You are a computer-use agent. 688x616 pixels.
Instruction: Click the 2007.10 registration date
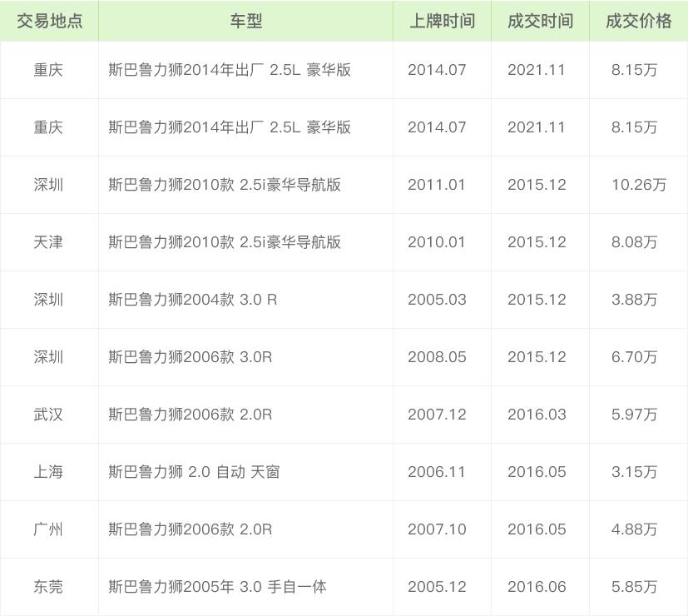click(437, 530)
